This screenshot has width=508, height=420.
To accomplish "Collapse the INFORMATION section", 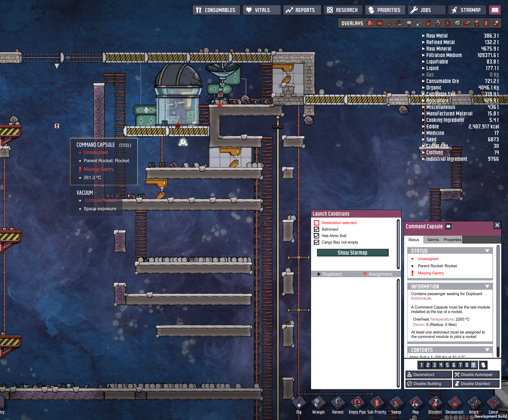I will (x=487, y=287).
